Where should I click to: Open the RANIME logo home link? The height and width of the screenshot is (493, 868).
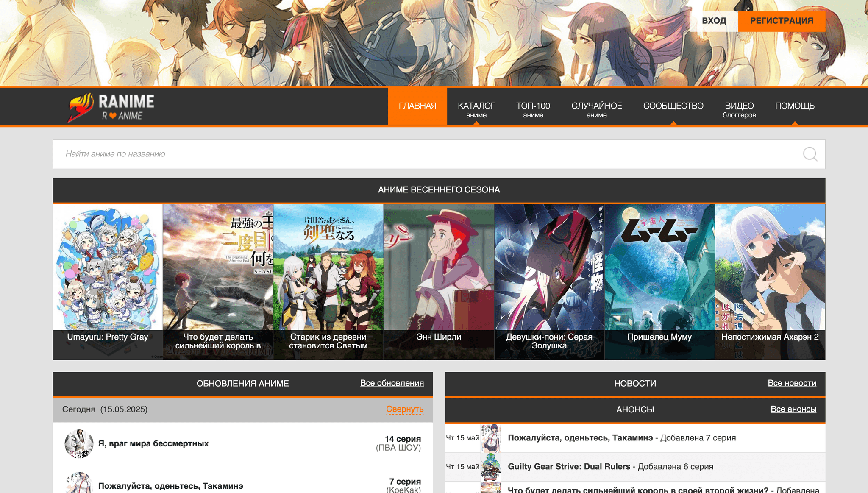(x=111, y=107)
